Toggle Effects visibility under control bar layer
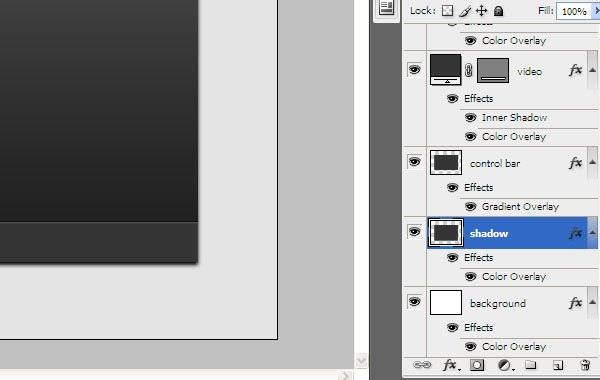Image resolution: width=600 pixels, height=380 pixels. point(452,188)
